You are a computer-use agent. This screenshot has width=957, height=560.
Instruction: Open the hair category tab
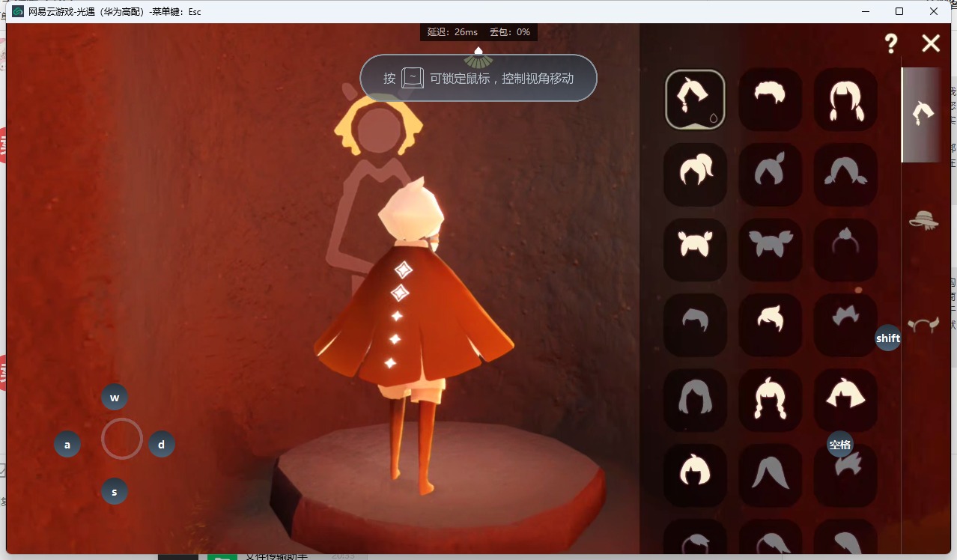(x=923, y=115)
